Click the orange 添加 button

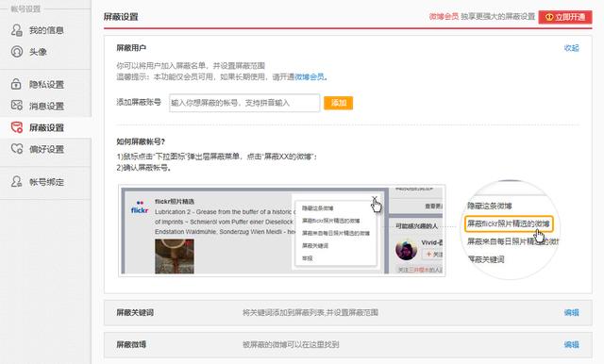(x=338, y=103)
